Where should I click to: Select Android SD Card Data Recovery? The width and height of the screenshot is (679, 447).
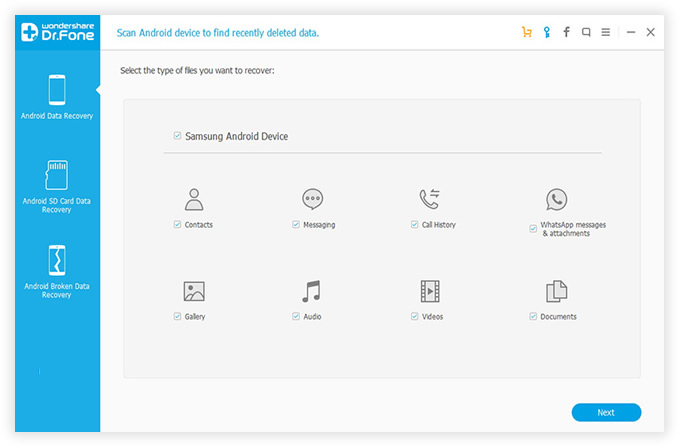pos(57,186)
